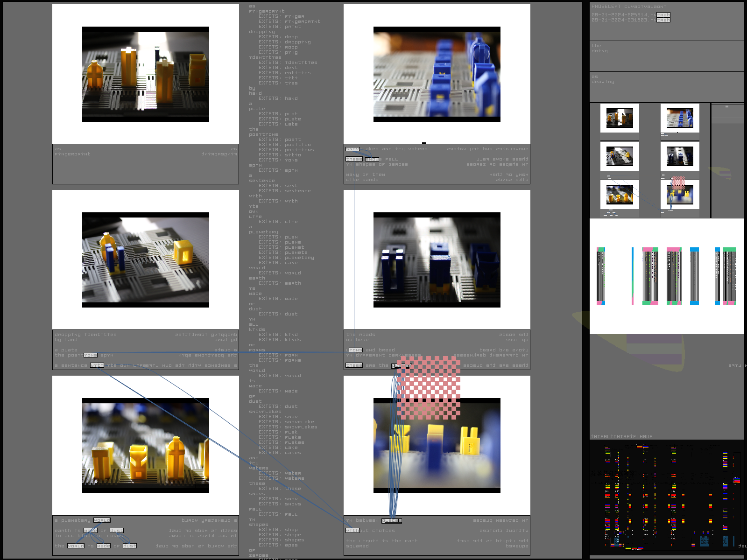
Task: Click the blue-capped color bar in white panel
Action: click(x=694, y=276)
